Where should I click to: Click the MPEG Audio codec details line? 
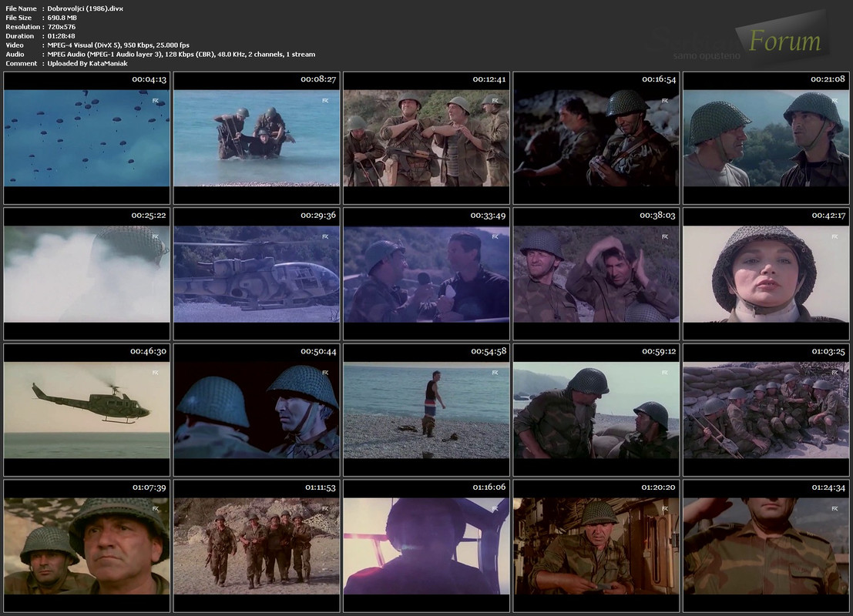[181, 55]
